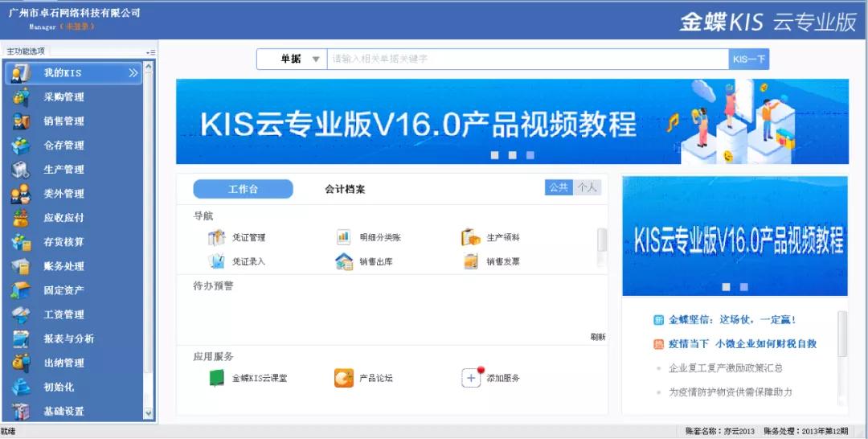
Task: Switch workbench to 公共 view
Action: [x=559, y=187]
